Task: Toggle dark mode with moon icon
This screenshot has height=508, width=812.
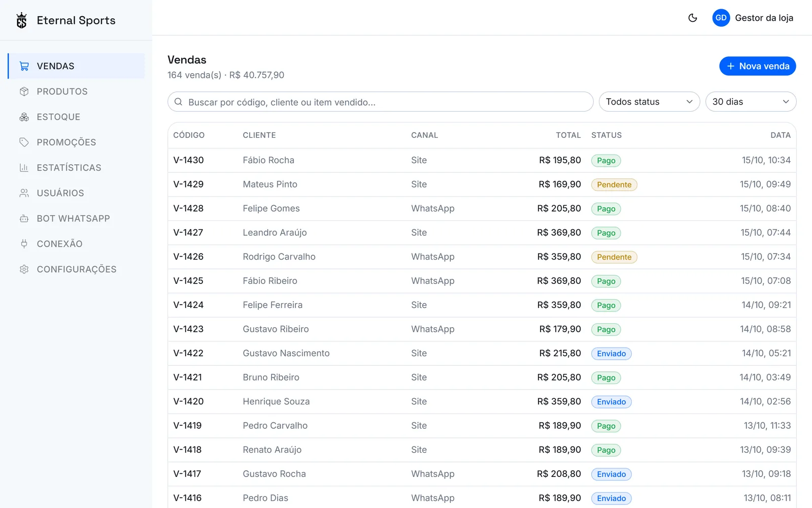Action: pyautogui.click(x=693, y=18)
